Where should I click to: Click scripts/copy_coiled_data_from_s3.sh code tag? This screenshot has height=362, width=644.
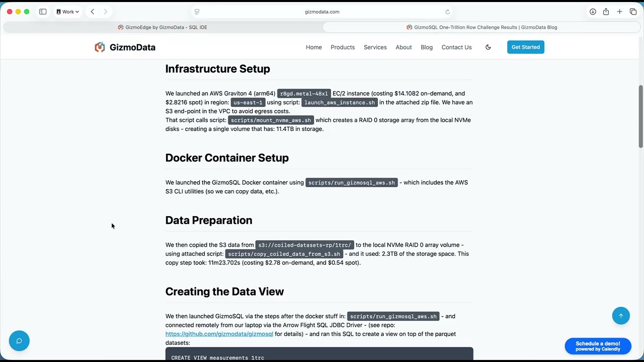coord(284,254)
